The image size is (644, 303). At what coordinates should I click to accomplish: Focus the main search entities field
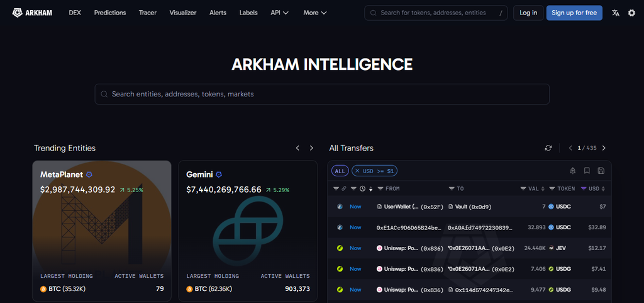(x=322, y=94)
